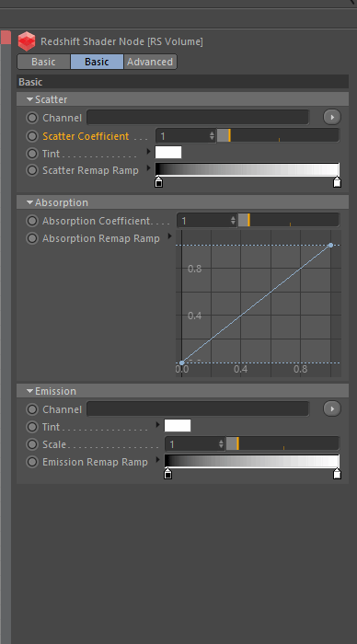Select white knot on Emission Remap Ramp
Viewport: 357px width, 644px height.
(337, 474)
